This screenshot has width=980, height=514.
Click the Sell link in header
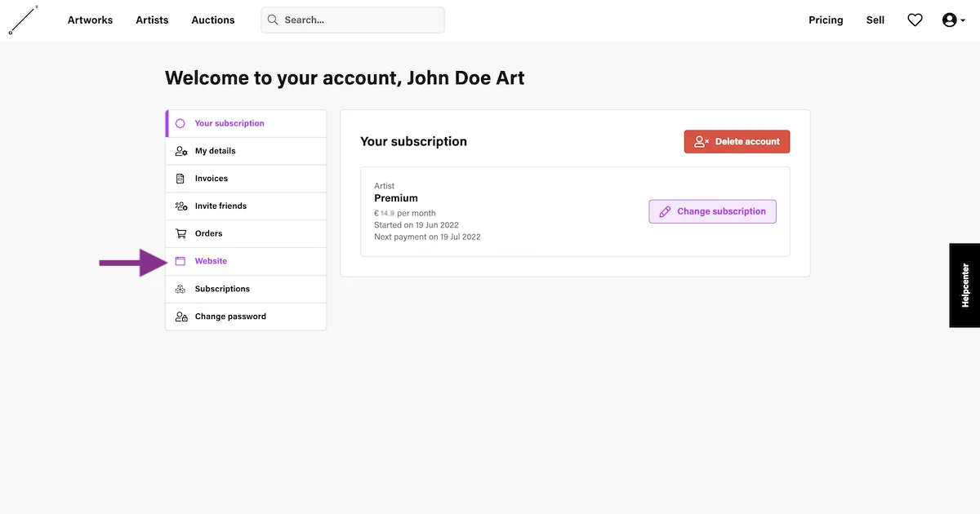click(875, 20)
